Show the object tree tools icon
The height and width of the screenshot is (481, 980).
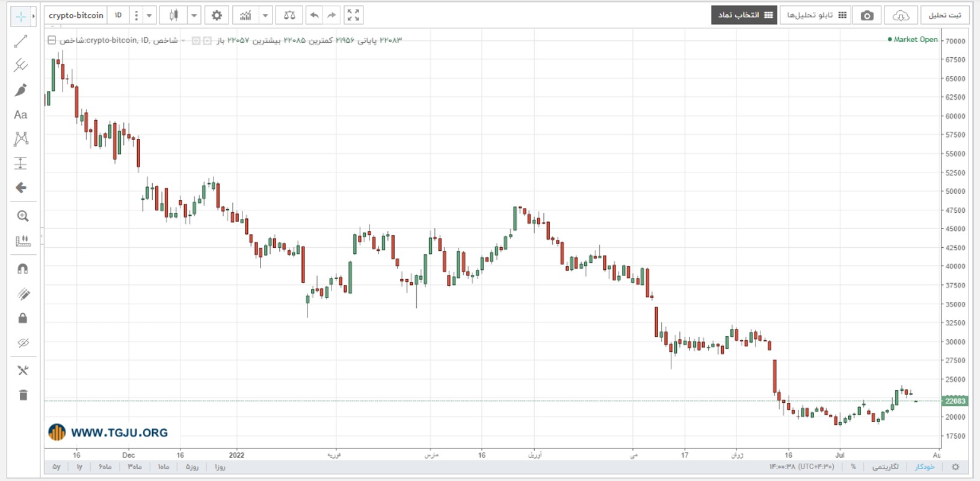click(23, 370)
